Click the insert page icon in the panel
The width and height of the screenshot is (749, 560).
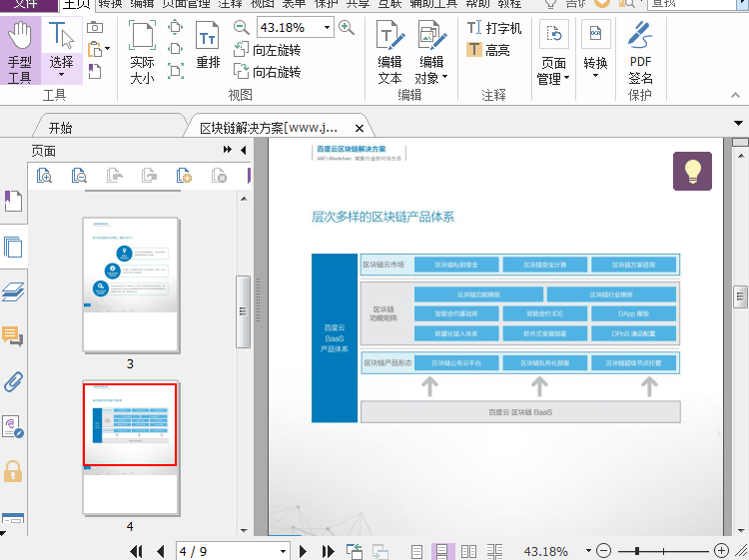coord(184,176)
